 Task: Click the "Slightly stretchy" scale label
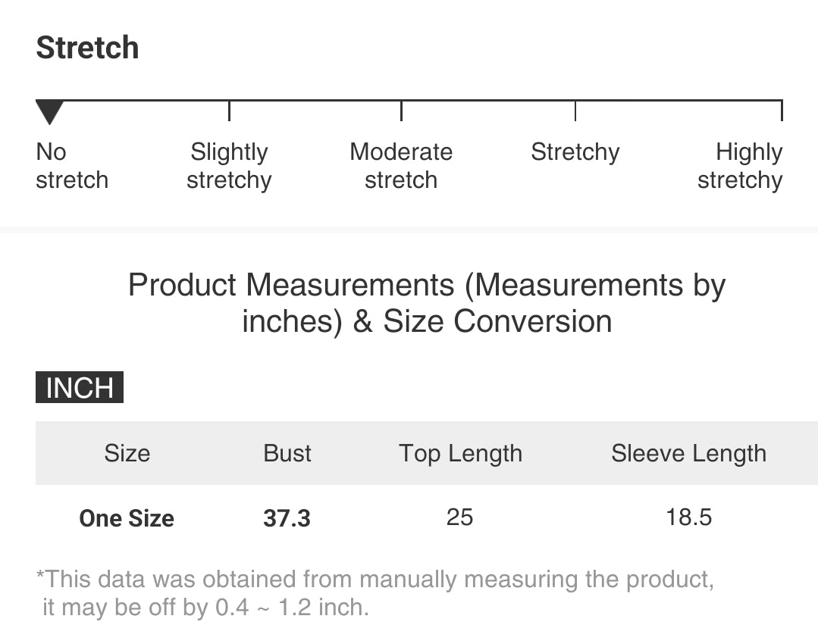229,166
